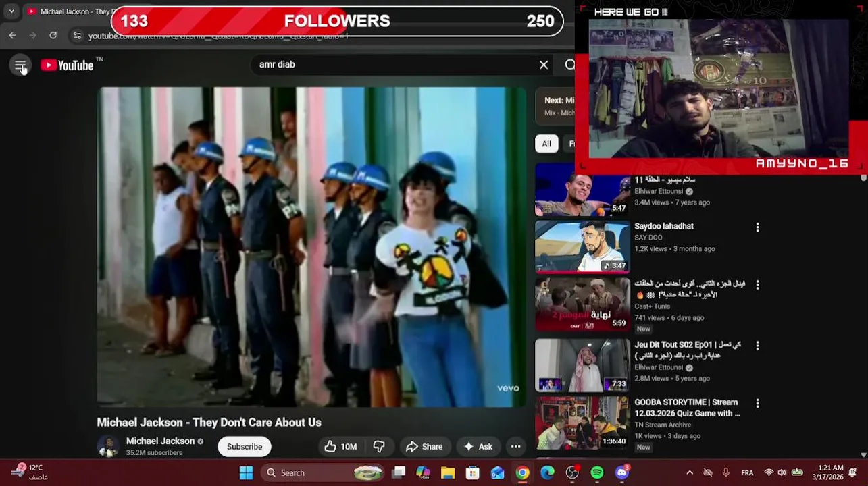The image size is (868, 486).
Task: Open more actions below the video
Action: [x=515, y=446]
